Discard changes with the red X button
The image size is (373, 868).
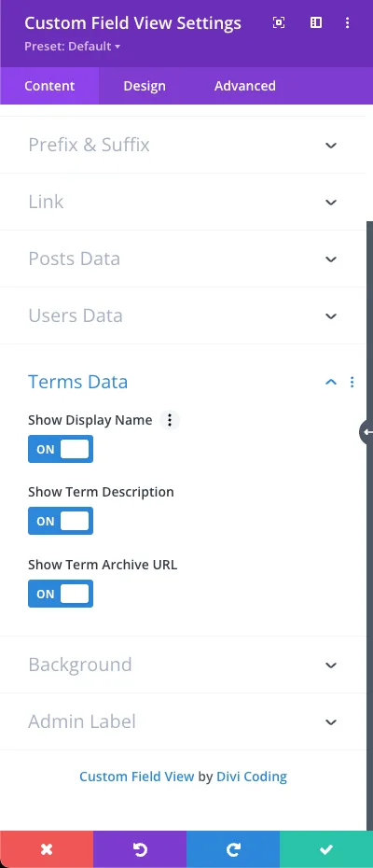click(47, 849)
